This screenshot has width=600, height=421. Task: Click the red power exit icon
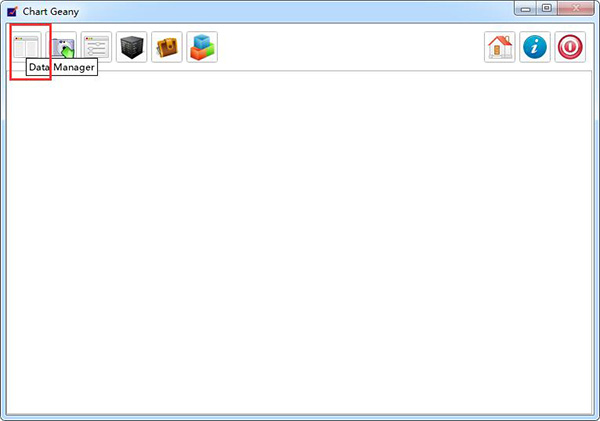(x=570, y=47)
